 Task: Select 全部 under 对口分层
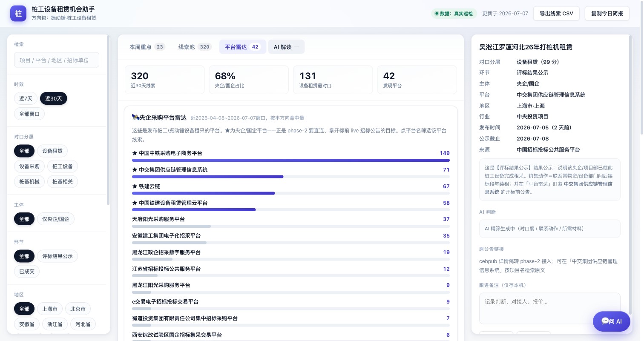[24, 151]
